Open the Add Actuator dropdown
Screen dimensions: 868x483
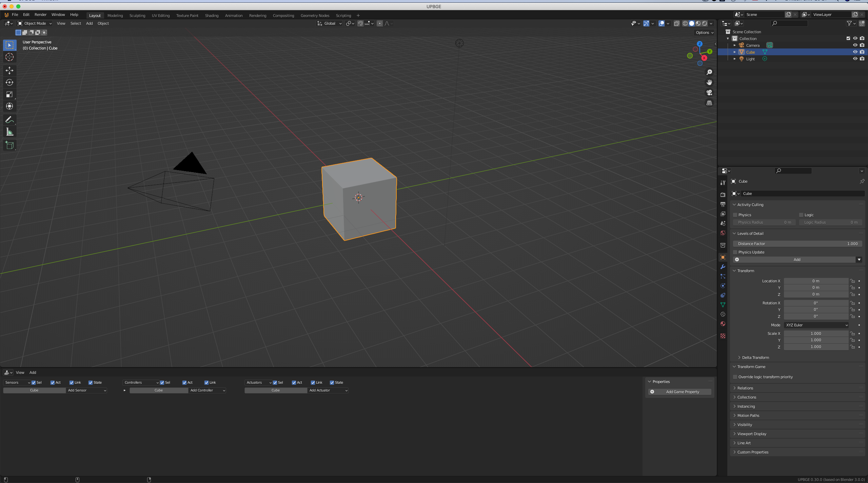tap(328, 390)
